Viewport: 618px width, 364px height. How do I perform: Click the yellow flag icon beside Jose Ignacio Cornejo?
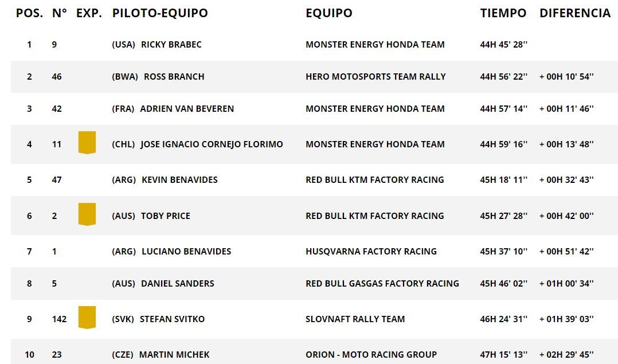(87, 143)
